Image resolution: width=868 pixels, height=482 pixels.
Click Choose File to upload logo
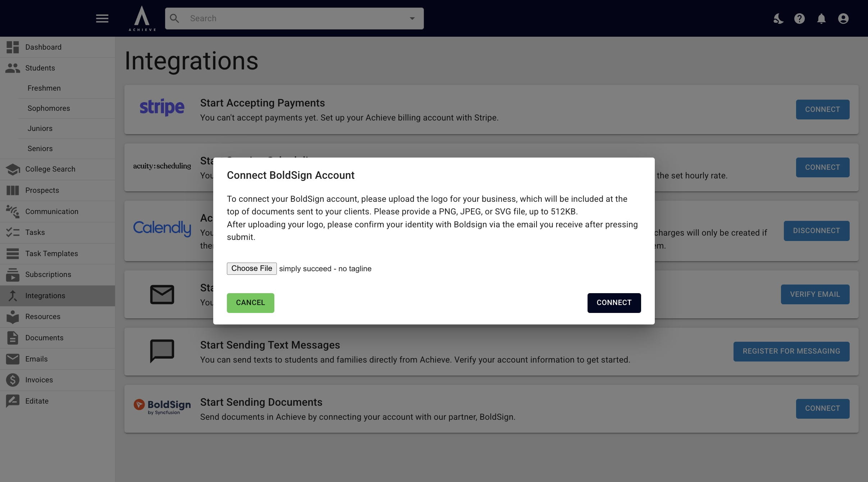252,268
